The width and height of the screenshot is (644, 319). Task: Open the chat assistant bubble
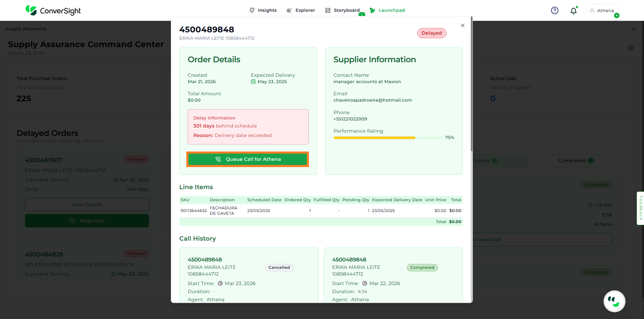click(614, 301)
